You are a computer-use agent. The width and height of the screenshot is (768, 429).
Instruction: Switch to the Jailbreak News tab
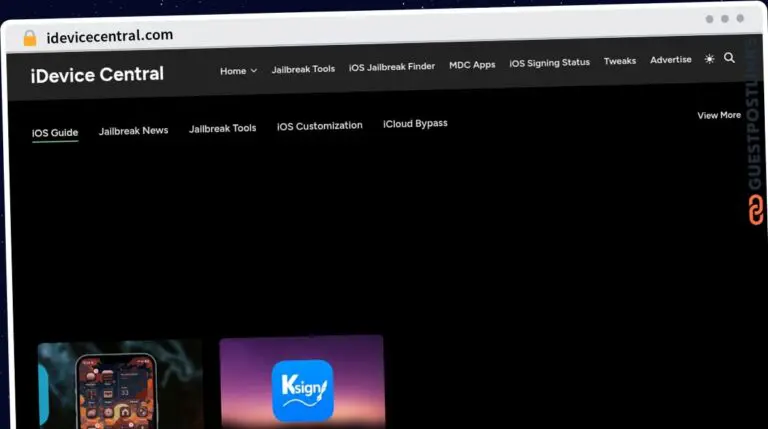point(133,130)
